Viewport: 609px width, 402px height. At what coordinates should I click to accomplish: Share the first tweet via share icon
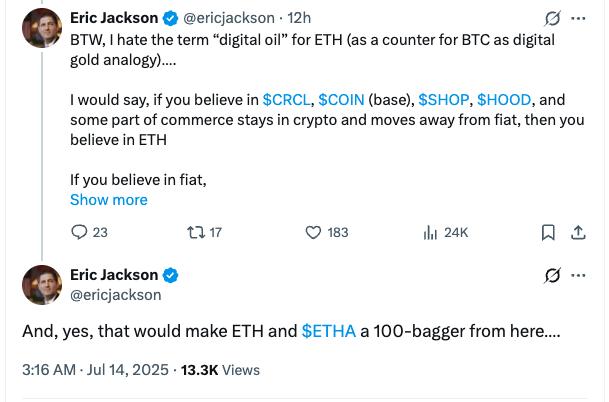(577, 232)
